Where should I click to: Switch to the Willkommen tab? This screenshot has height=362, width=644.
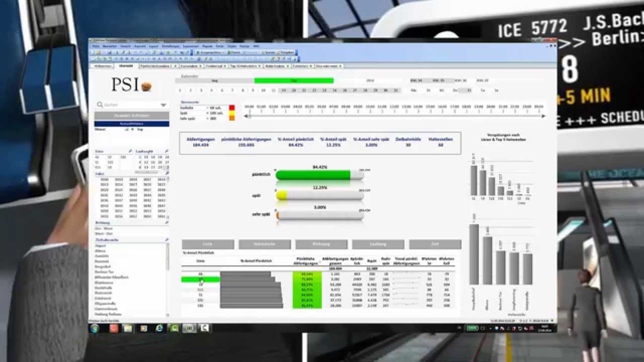pos(103,66)
